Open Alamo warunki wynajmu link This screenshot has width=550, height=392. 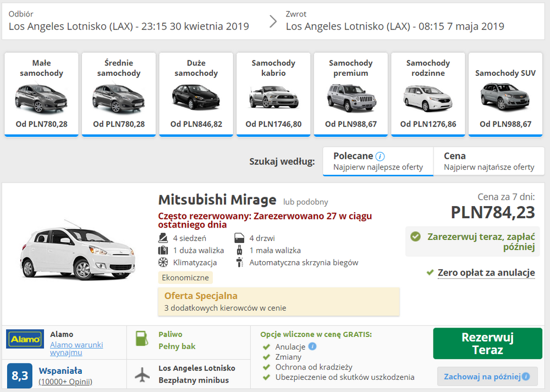point(76,349)
